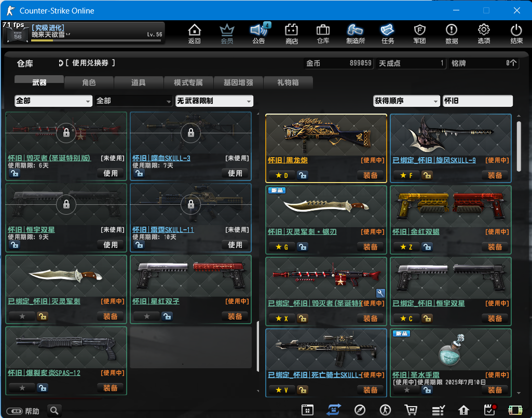
Task: Open the 无武器限制 dropdown
Action: coord(214,101)
